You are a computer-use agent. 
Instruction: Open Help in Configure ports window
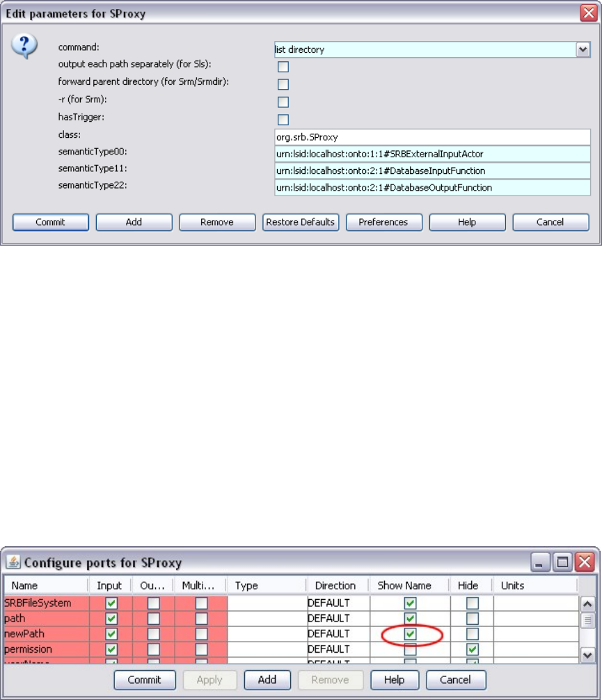coord(395,680)
